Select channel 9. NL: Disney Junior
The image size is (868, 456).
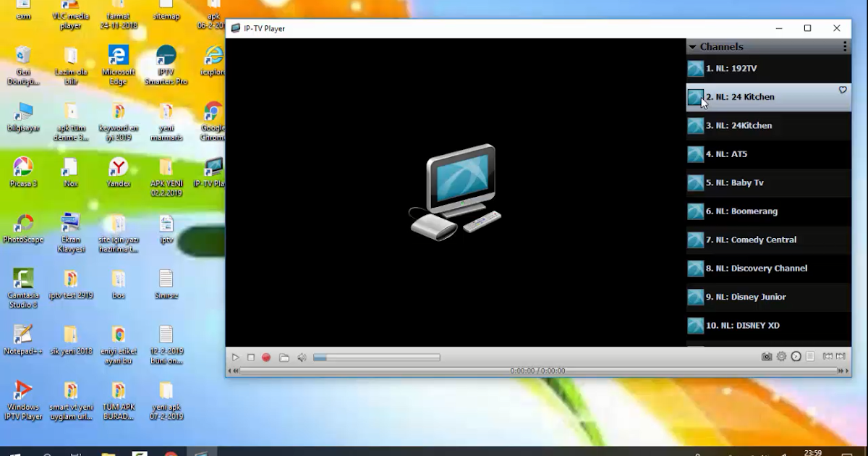[768, 297]
